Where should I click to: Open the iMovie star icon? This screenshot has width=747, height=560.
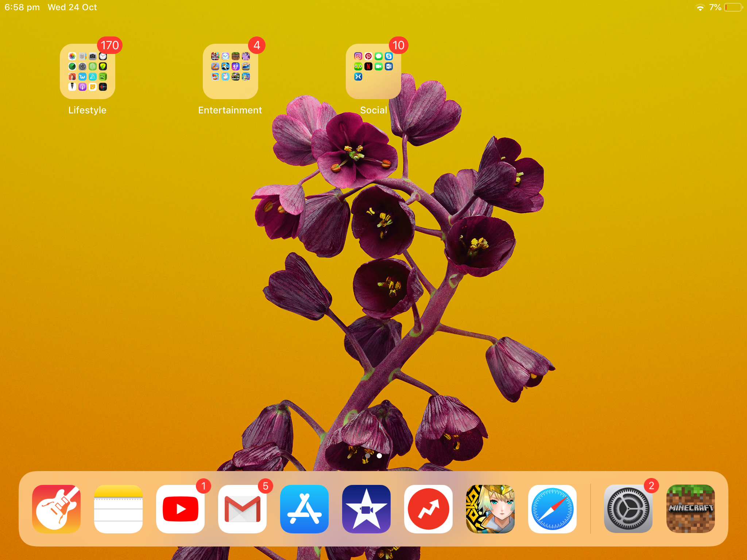pyautogui.click(x=366, y=509)
